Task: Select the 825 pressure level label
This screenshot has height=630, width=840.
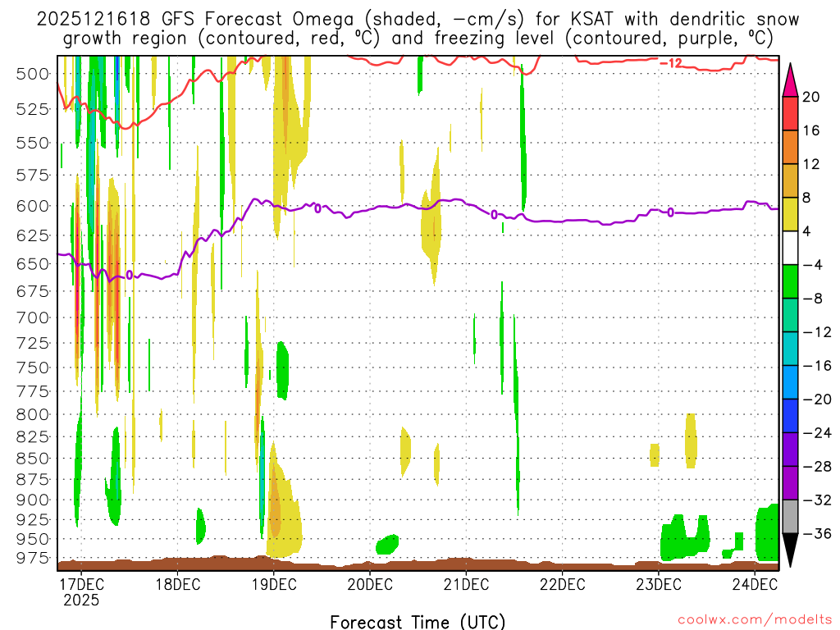Action: [x=33, y=437]
